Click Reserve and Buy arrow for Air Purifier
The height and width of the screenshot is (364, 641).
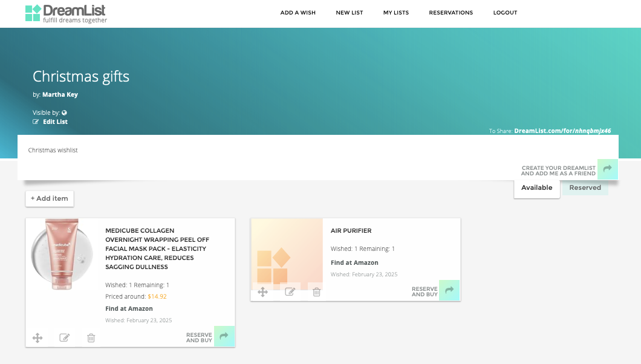click(449, 291)
